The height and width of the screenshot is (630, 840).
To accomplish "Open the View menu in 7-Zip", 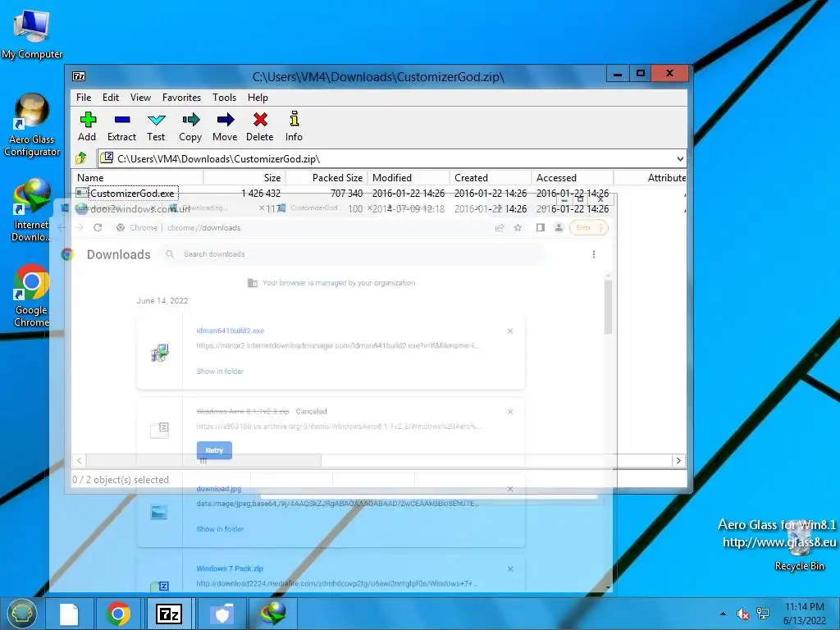I will (140, 98).
